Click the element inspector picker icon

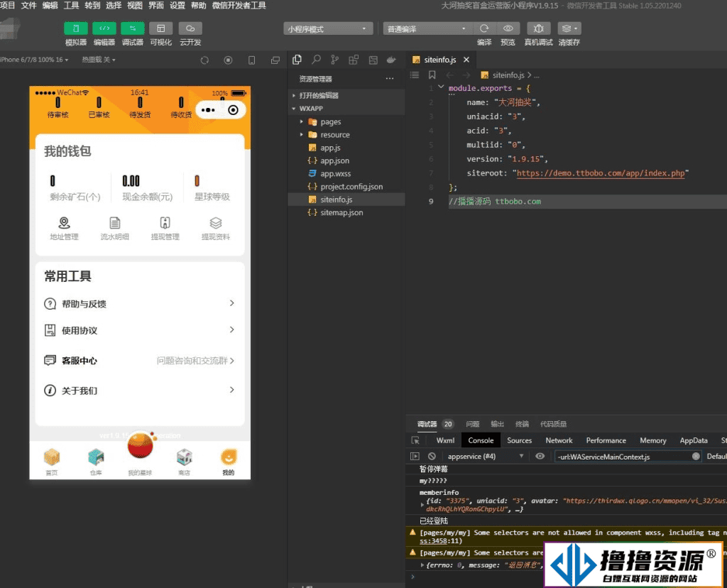pos(415,440)
